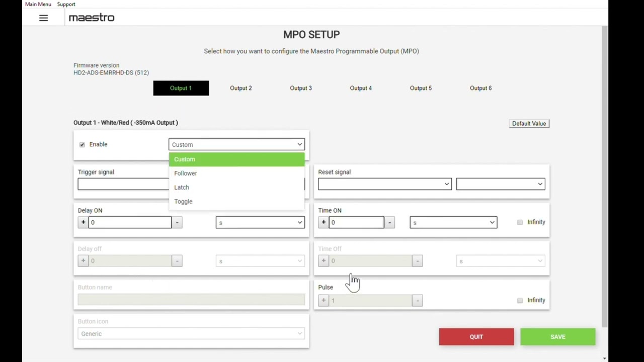644x362 pixels.
Task: Click the Default Value button
Action: coord(529,123)
